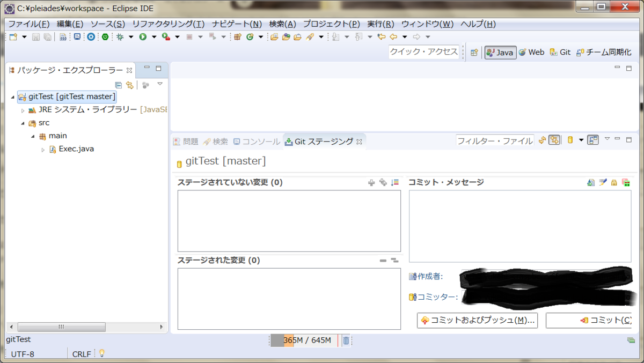
Task: Open the Debug dropdown arrow
Action: click(131, 37)
